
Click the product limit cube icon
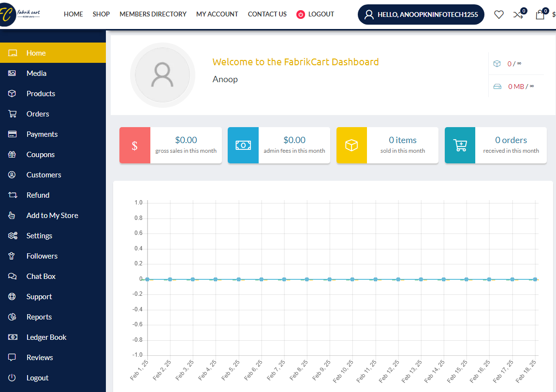pyautogui.click(x=497, y=64)
